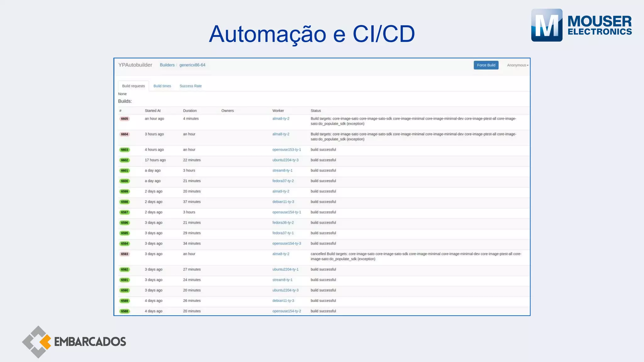This screenshot has width=644, height=362.
Task: Click build successful status of build 6603
Action: click(323, 150)
